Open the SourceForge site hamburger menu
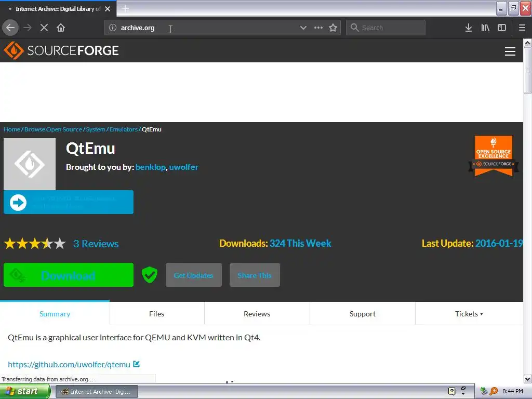The image size is (532, 399). [x=510, y=51]
